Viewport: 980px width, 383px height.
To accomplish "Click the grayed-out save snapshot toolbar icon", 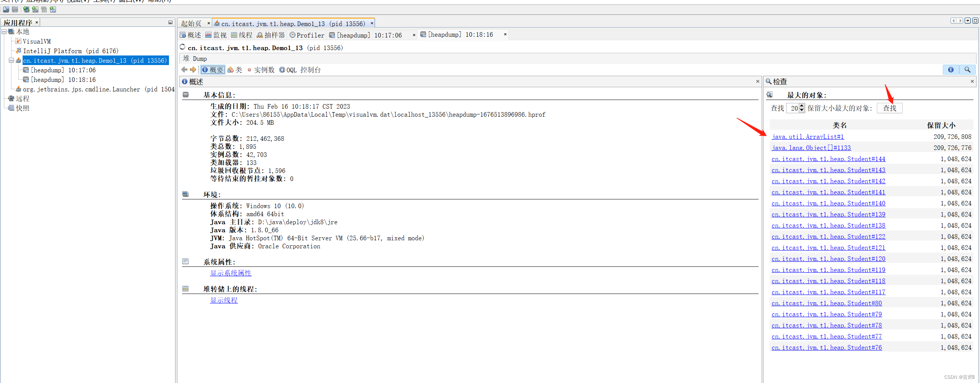I will coord(15,10).
